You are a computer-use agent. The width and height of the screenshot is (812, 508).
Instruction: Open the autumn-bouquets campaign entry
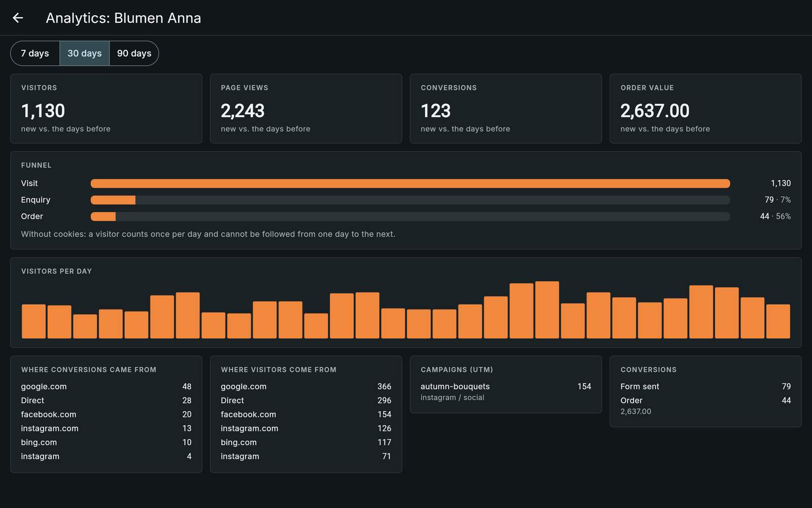(x=506, y=392)
